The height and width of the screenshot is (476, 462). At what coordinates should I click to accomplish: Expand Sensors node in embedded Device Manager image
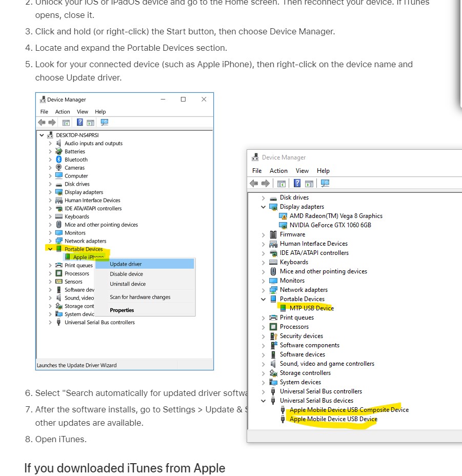[x=50, y=282]
